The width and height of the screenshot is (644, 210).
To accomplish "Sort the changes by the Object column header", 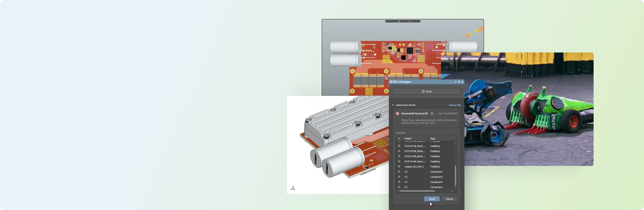I will 408,138.
